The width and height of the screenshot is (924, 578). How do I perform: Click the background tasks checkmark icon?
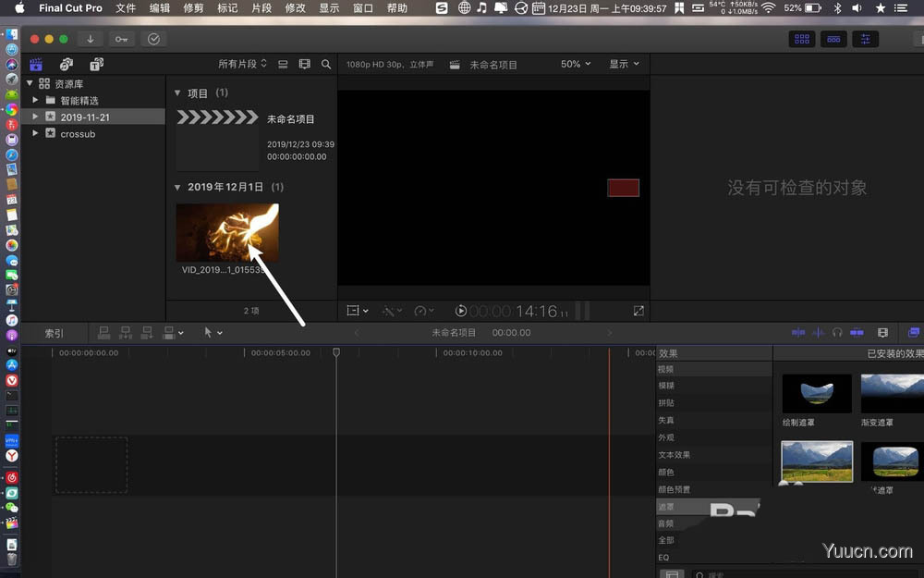click(x=153, y=39)
